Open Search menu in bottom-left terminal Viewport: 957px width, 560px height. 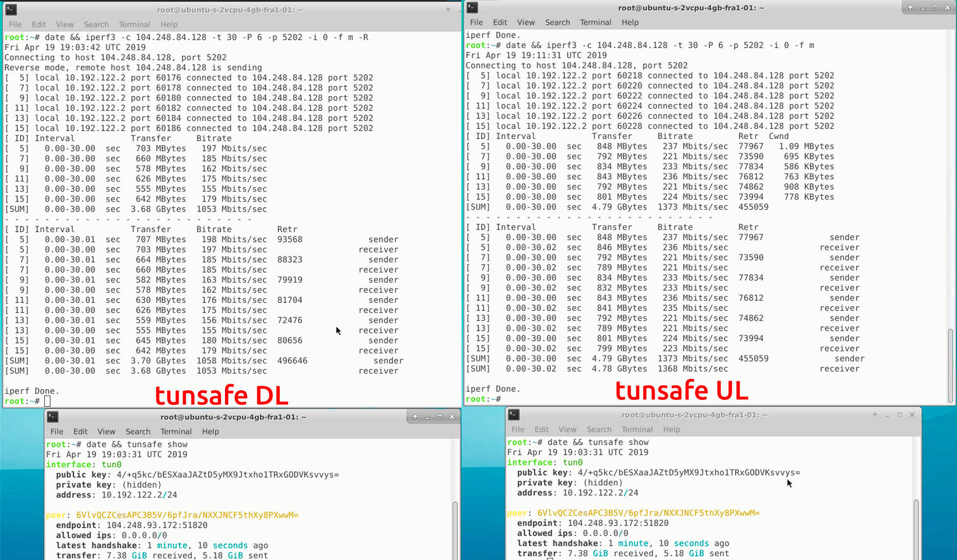coord(138,431)
